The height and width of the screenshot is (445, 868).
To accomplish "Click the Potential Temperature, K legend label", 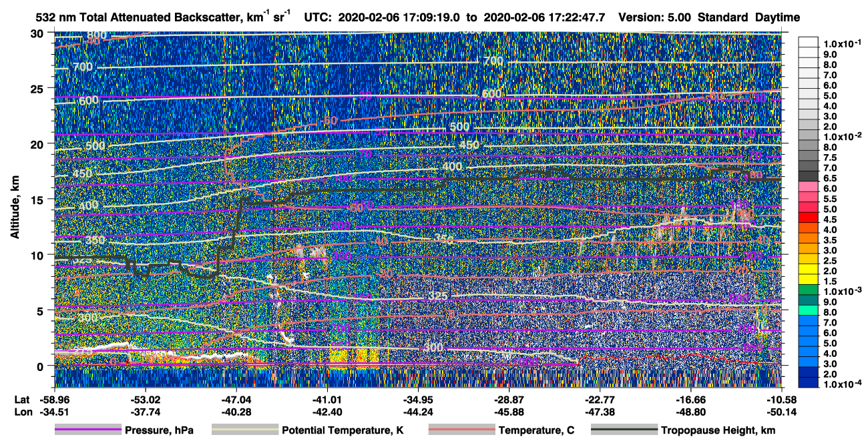I will point(343,430).
